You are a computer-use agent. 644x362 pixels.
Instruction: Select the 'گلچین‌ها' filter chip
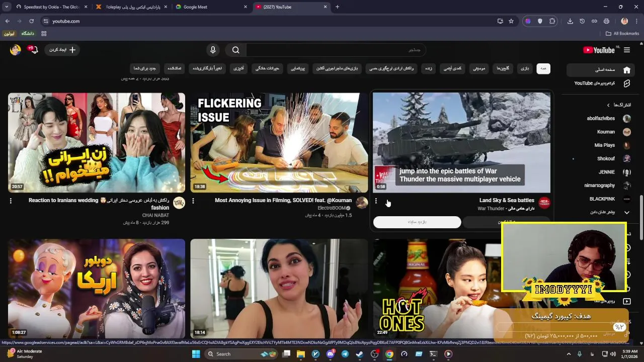click(x=503, y=68)
